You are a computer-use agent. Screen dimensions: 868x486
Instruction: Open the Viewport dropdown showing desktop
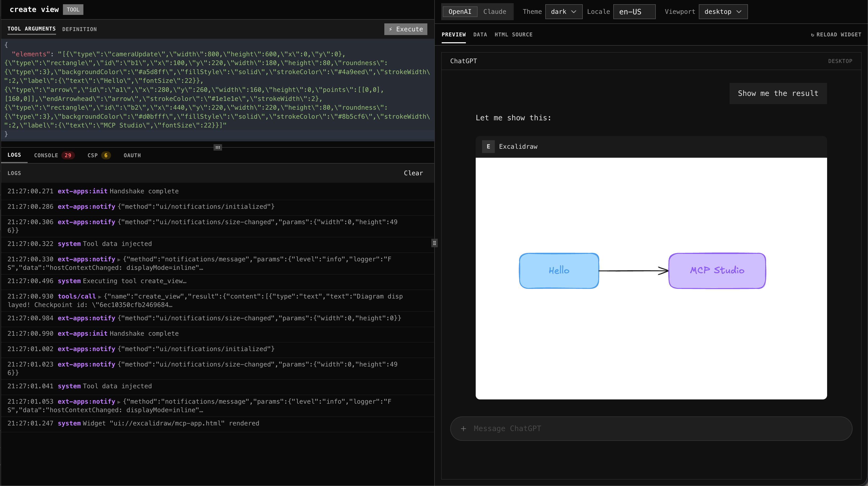(x=723, y=11)
